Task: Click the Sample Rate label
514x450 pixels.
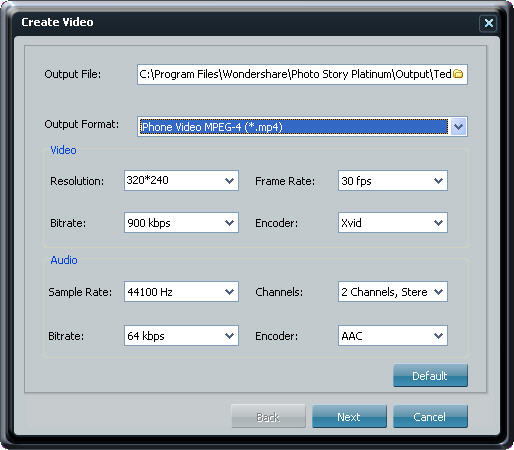Action: (80, 292)
